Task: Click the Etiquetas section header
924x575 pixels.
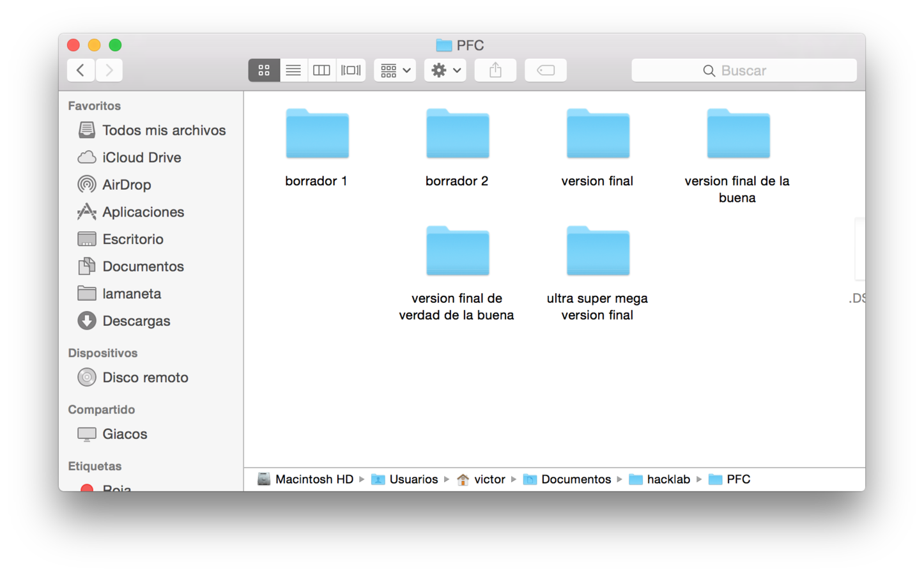Action: (x=95, y=466)
